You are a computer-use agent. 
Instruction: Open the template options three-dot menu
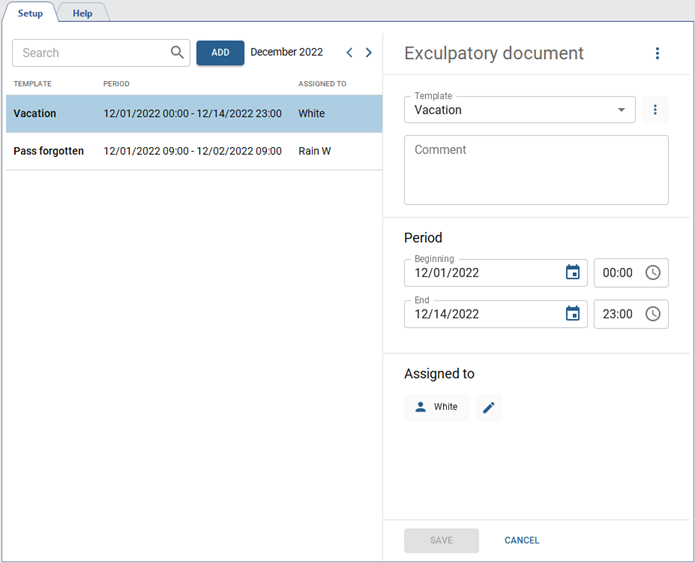pyautogui.click(x=655, y=110)
